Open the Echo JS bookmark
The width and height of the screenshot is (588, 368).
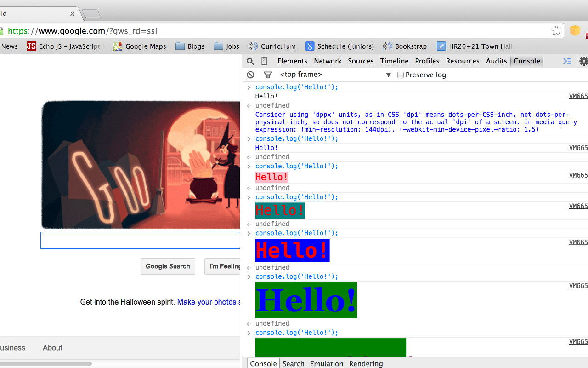[x=66, y=46]
